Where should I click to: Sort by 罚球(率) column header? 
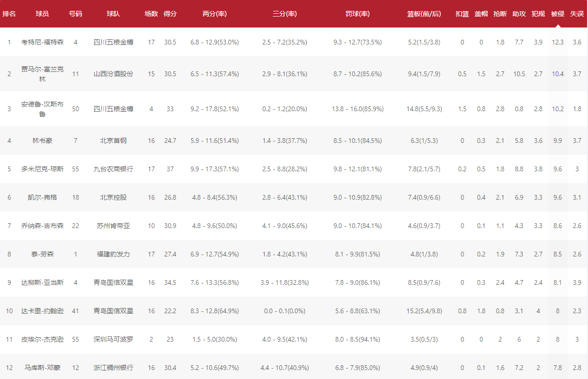(x=357, y=14)
